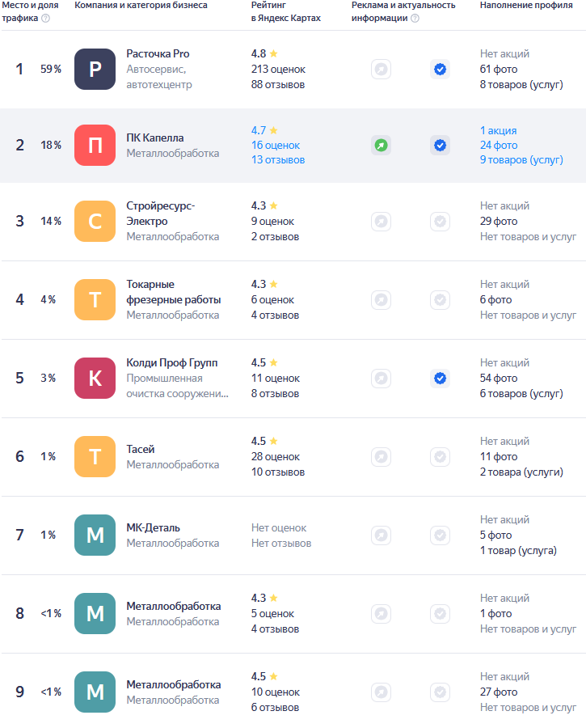
Task: Click the grey verification badge for Тасей
Action: [440, 456]
